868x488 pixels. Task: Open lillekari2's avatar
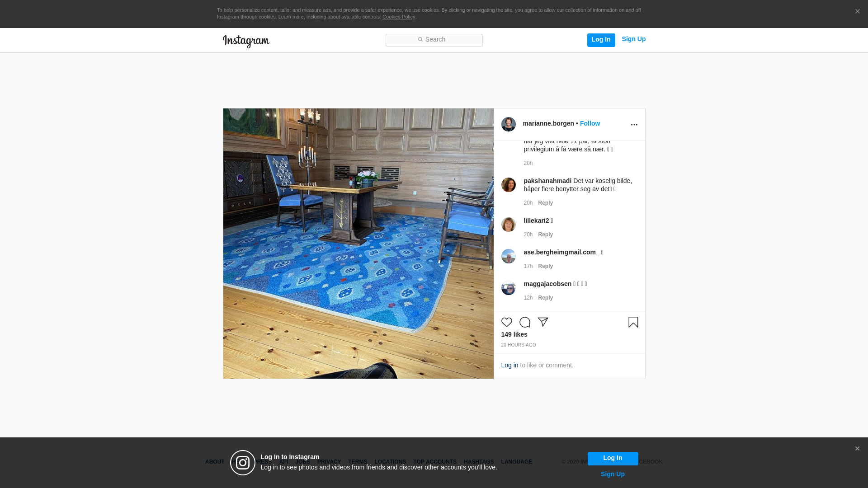[509, 225]
